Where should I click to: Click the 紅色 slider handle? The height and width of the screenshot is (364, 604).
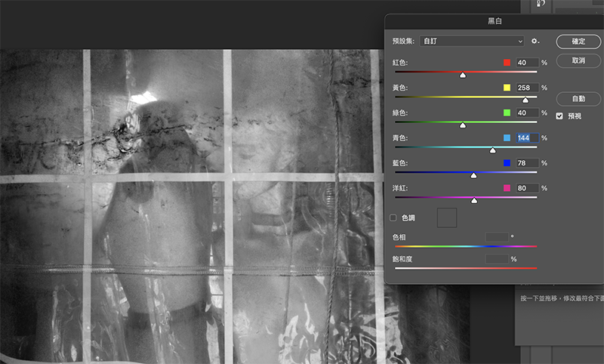(463, 75)
